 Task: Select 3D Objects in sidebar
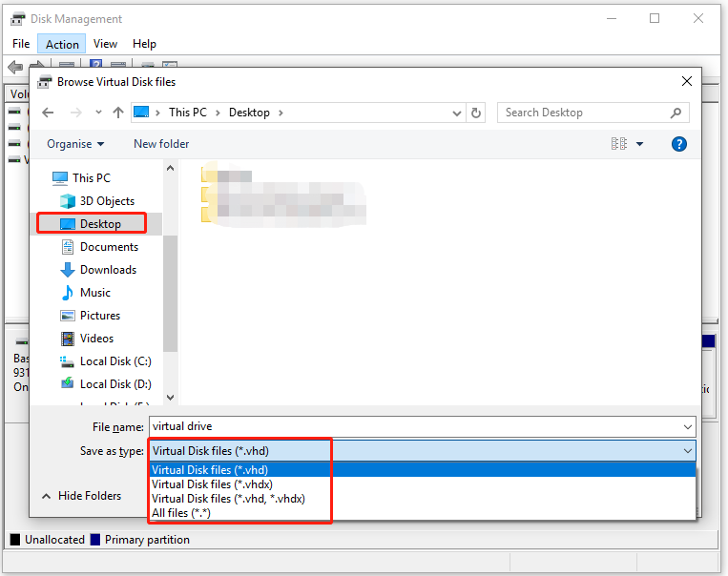pos(106,201)
